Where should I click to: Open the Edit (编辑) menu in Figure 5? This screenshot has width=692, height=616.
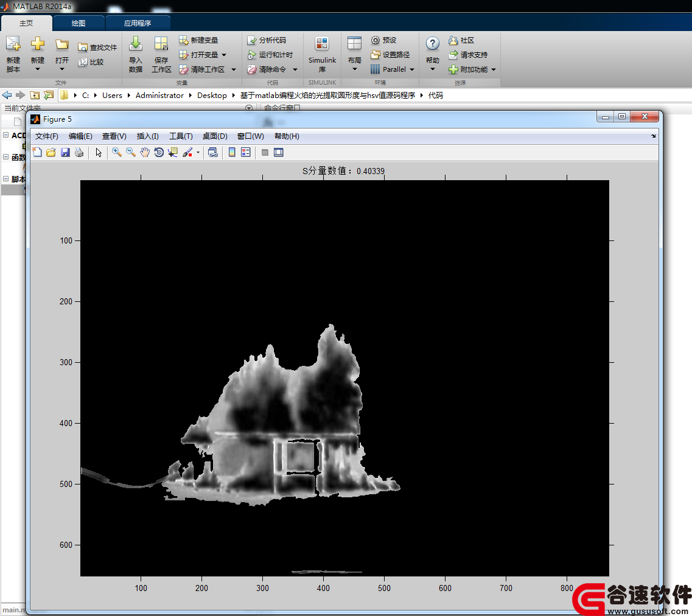point(80,136)
